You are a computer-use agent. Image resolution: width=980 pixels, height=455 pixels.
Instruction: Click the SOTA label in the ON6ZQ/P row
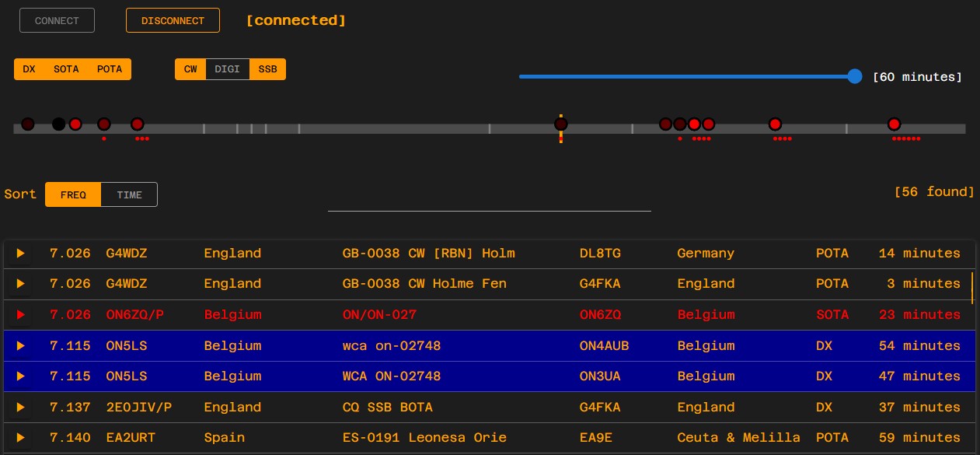832,315
